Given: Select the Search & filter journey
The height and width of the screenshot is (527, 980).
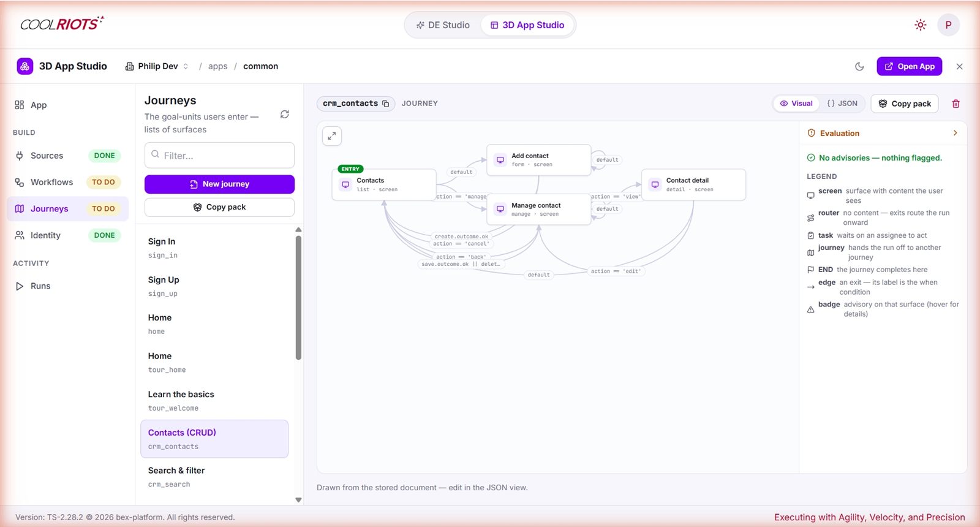Looking at the screenshot, I should pyautogui.click(x=214, y=477).
